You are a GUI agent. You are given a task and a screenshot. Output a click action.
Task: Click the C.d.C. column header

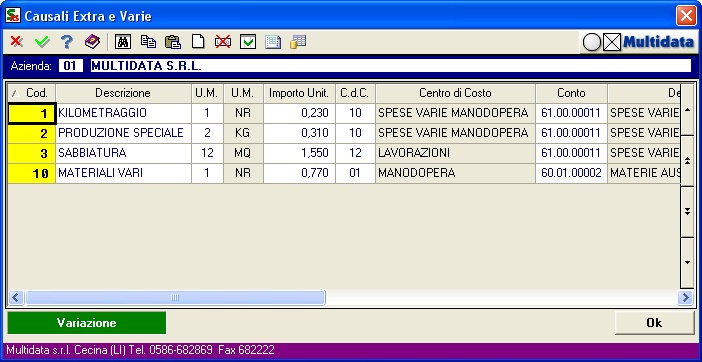click(355, 93)
